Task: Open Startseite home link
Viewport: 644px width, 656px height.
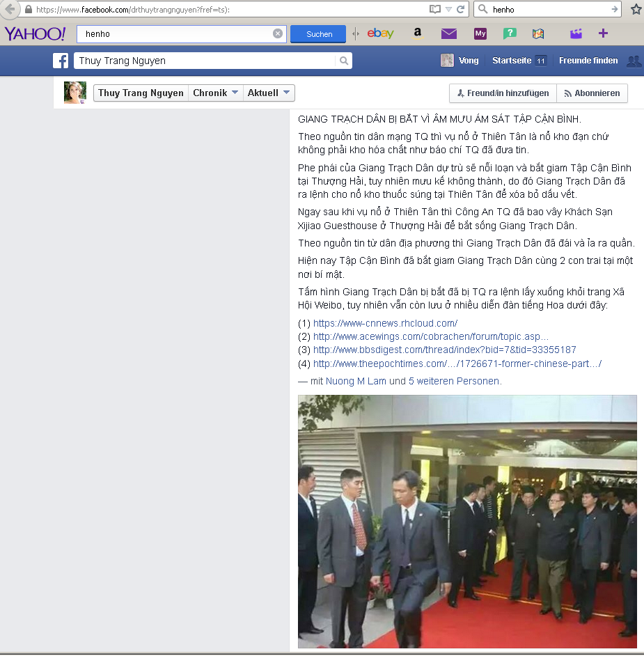Action: [512, 61]
